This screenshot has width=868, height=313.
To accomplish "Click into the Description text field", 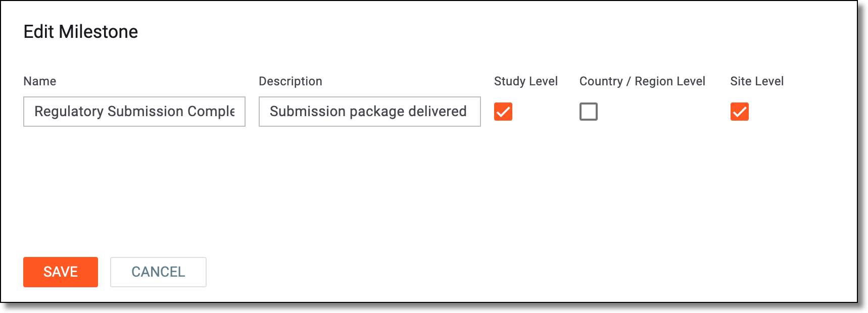I will pos(370,112).
